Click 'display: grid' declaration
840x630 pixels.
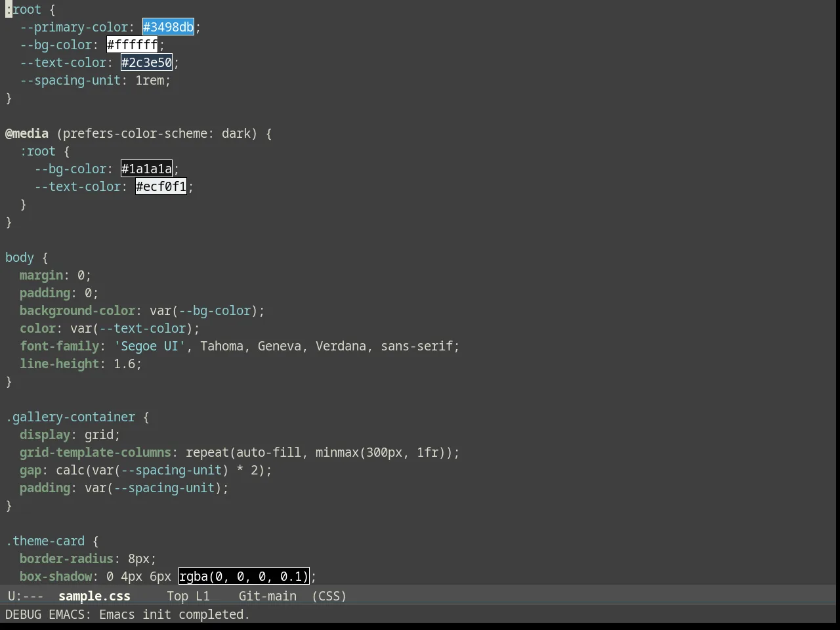(x=70, y=434)
